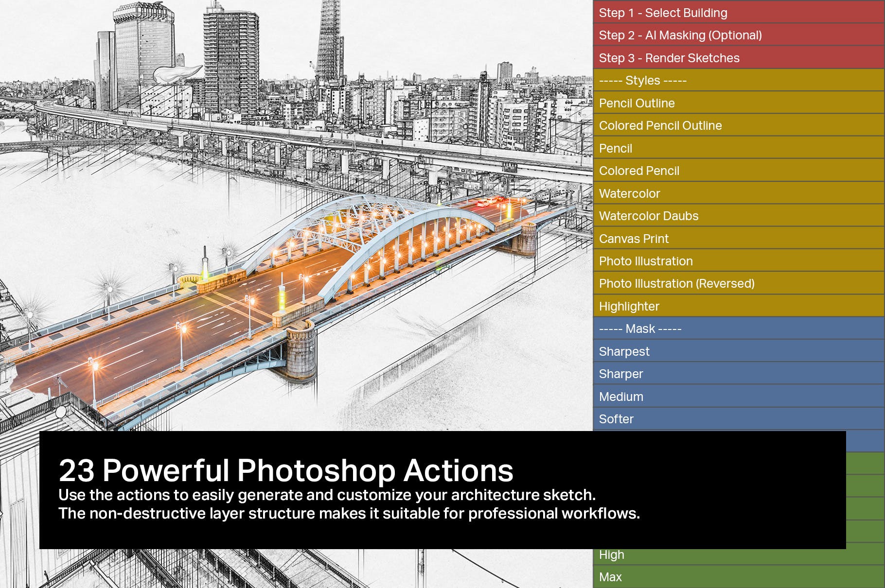
Task: Select the Sharper mask option
Action: [x=729, y=374]
